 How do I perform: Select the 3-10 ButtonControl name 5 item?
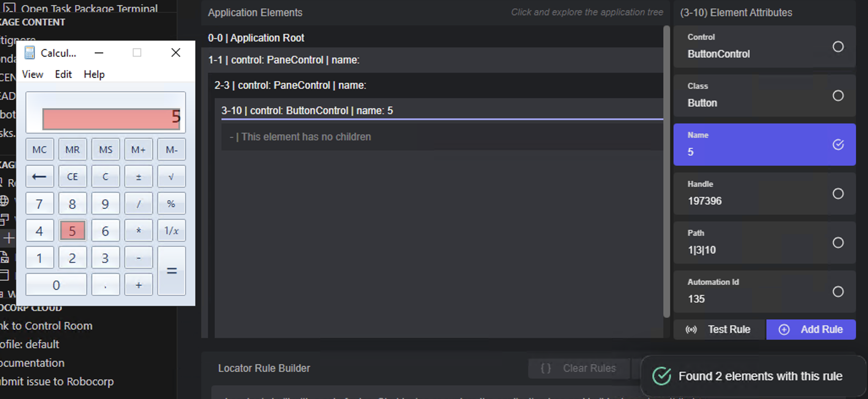(442, 111)
